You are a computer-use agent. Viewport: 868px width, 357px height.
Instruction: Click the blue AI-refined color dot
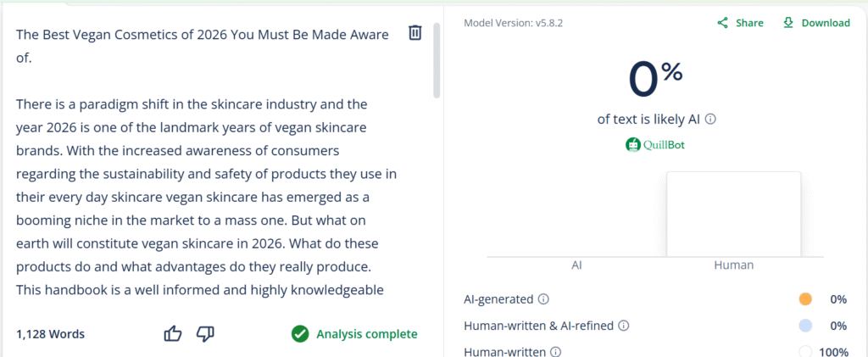click(805, 325)
